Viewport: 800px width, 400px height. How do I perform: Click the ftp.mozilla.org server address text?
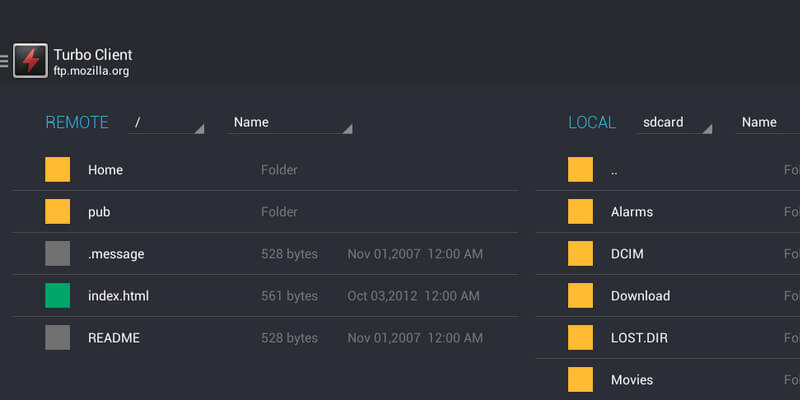pyautogui.click(x=91, y=72)
